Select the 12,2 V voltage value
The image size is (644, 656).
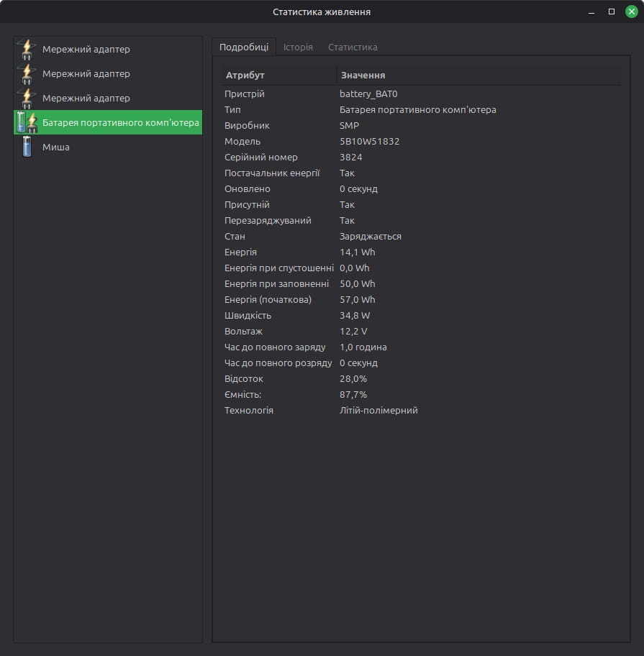pos(353,332)
